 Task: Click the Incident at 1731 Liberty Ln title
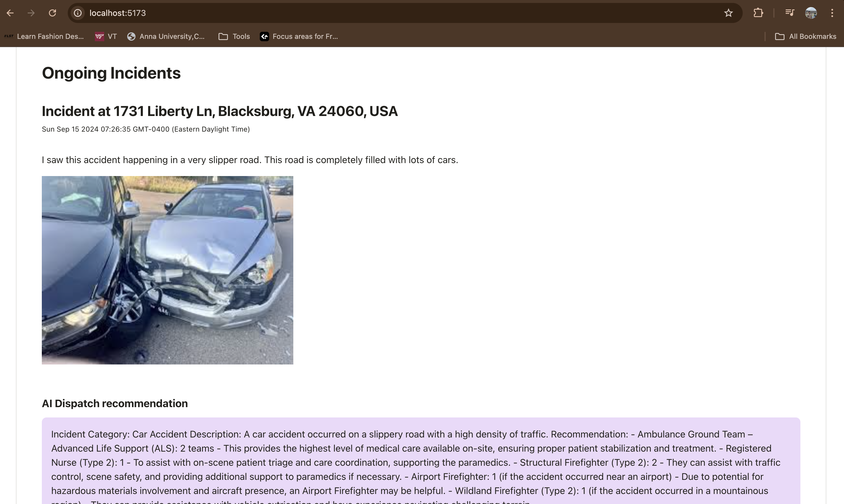click(219, 111)
